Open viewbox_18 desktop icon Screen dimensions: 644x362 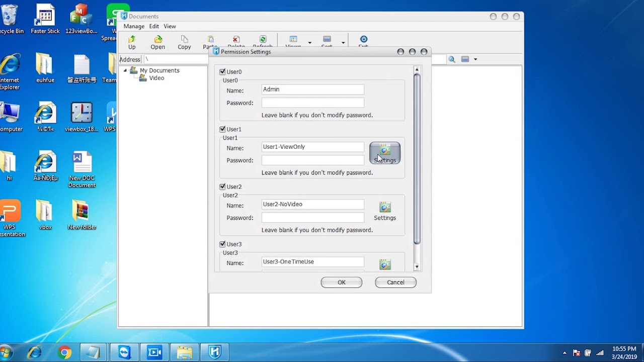pos(82,117)
